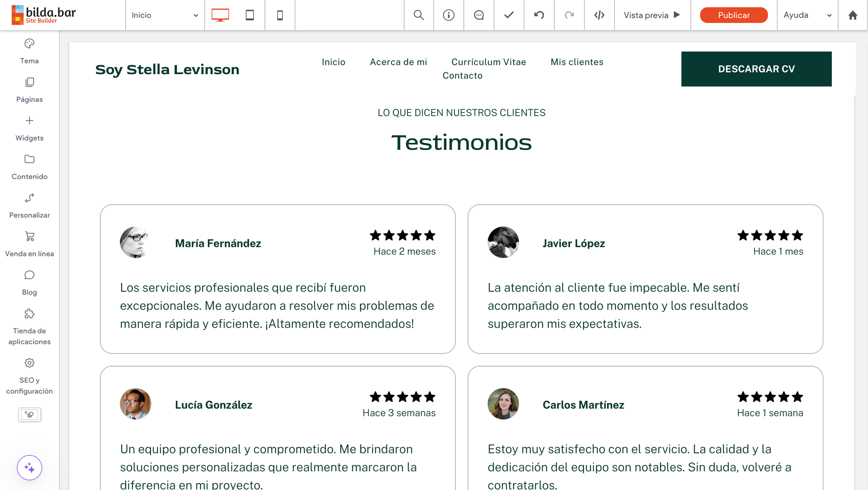Click María Fernández avatar photo
Screen dimensions: 868x490
[135, 242]
